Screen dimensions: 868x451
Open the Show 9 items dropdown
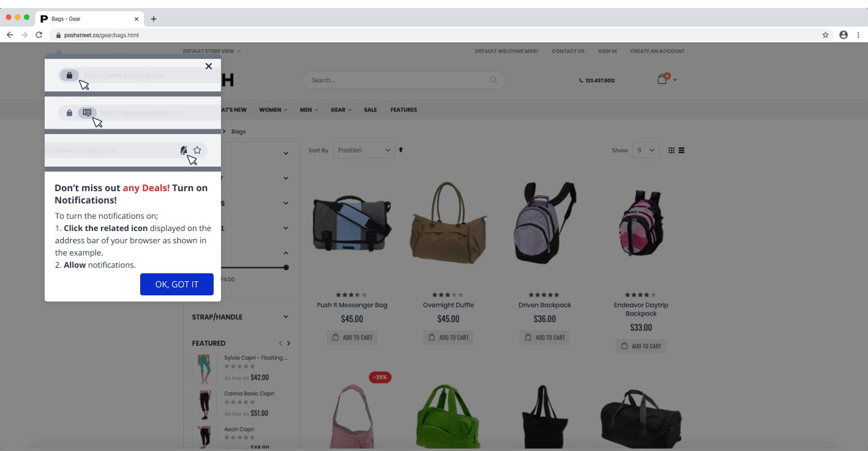(645, 150)
